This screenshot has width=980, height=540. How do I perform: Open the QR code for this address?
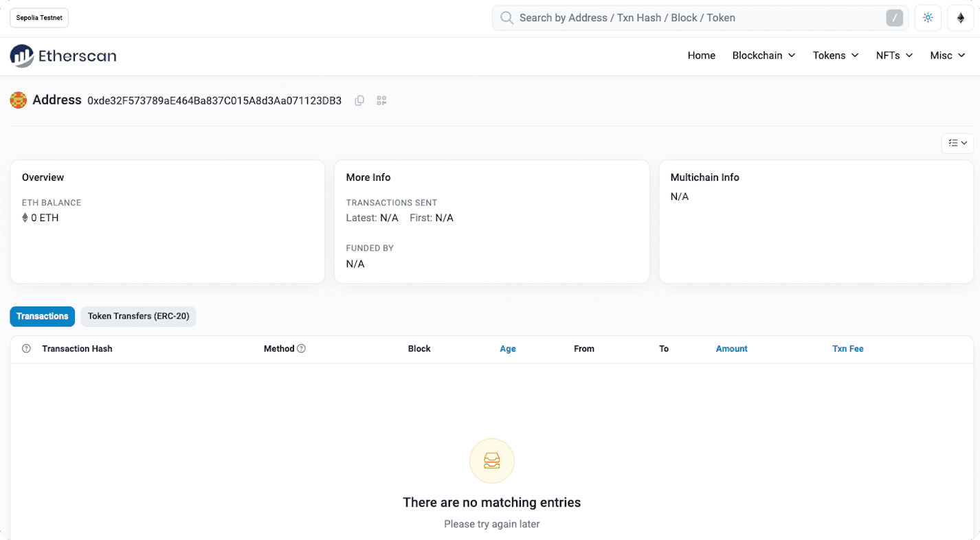click(381, 100)
